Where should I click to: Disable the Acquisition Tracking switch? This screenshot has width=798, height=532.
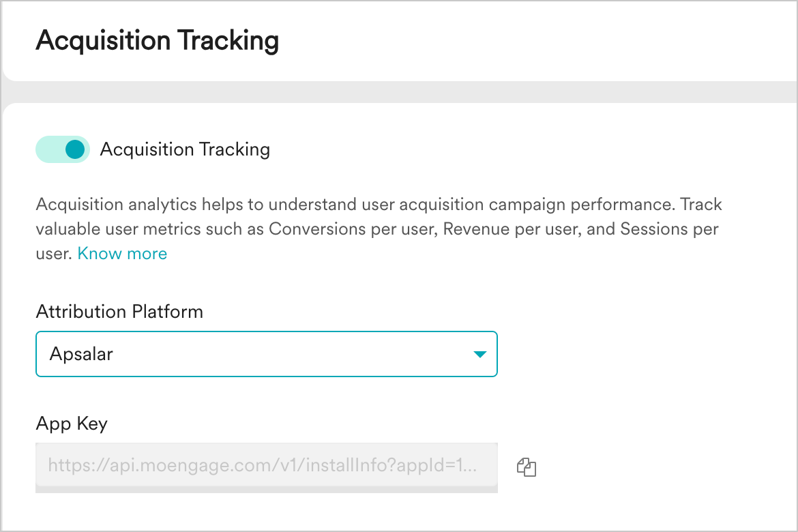(63, 149)
